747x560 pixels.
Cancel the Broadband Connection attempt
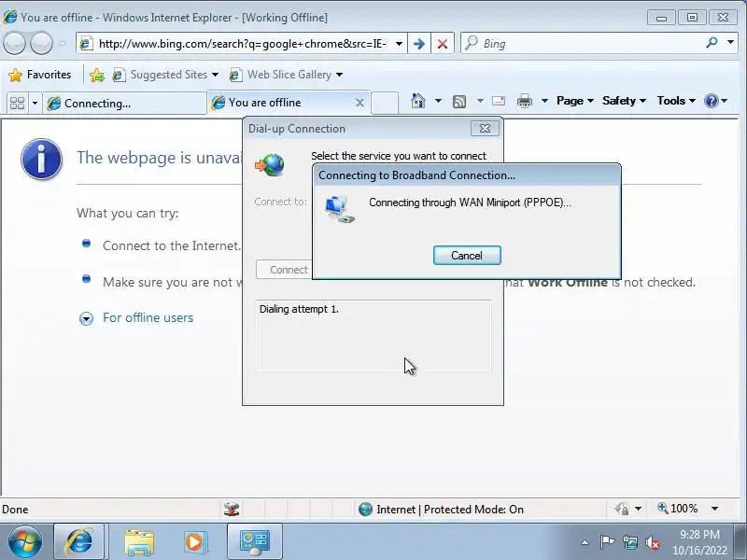pos(467,256)
